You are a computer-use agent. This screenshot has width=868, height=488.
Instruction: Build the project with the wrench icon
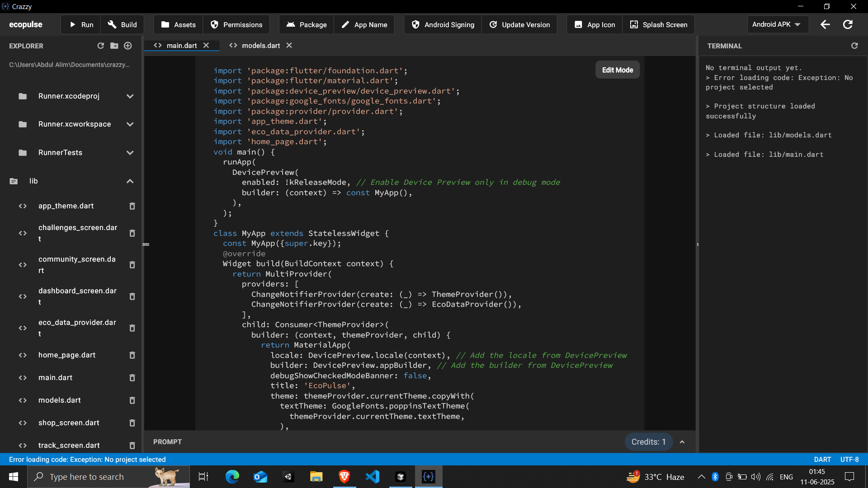pyautogui.click(x=122, y=24)
